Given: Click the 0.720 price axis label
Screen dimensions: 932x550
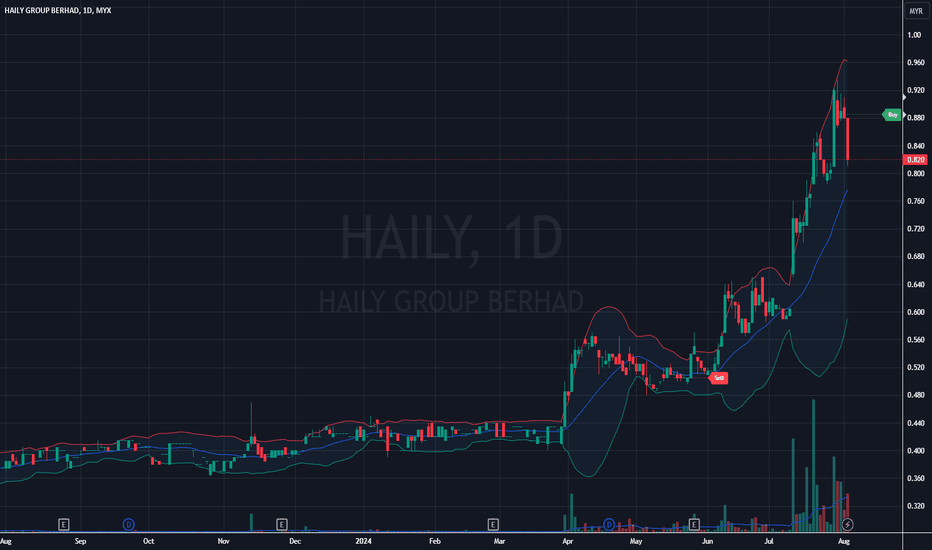Looking at the screenshot, I should [x=915, y=228].
